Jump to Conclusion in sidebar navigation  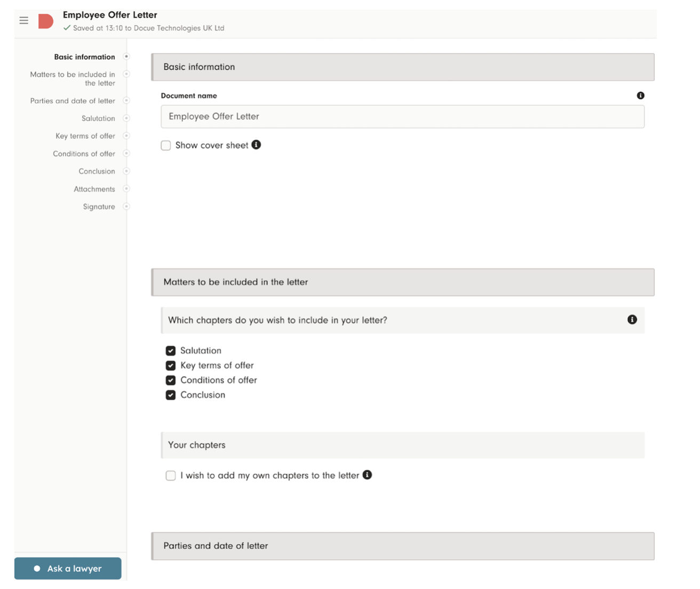[97, 171]
